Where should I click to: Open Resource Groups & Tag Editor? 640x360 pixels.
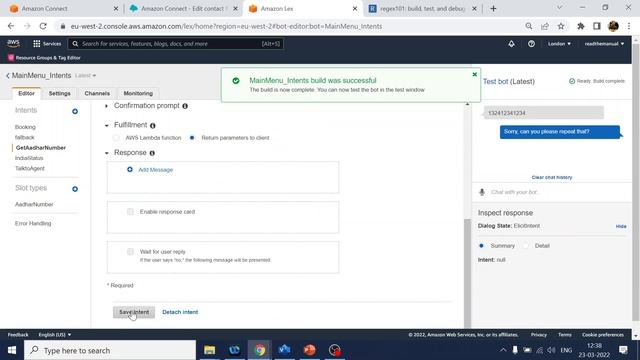coord(44,58)
